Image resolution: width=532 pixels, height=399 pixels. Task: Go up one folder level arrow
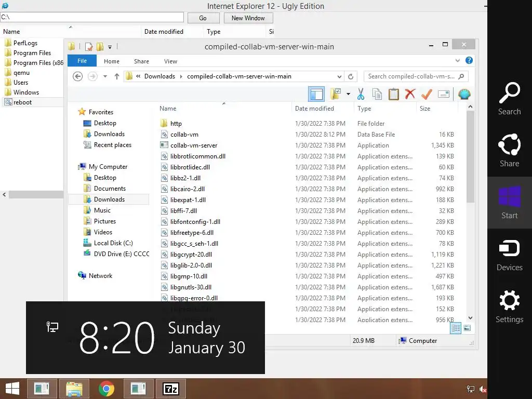point(117,76)
